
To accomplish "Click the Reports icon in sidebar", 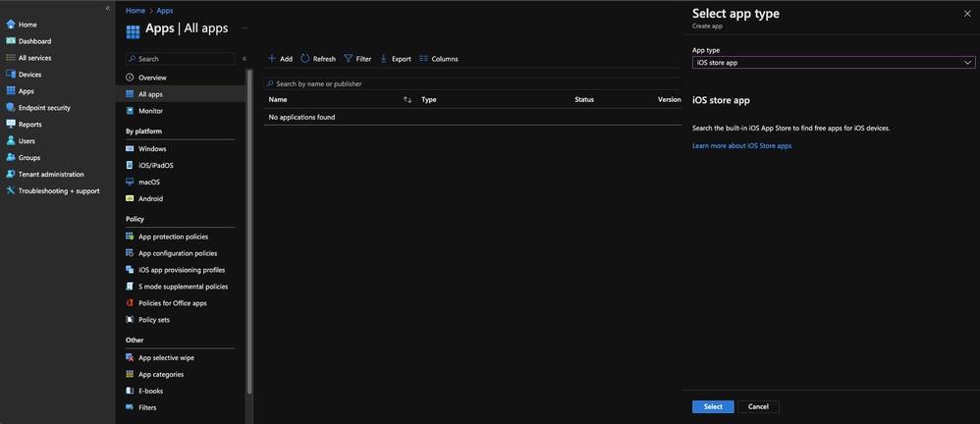I will pyautogui.click(x=11, y=125).
